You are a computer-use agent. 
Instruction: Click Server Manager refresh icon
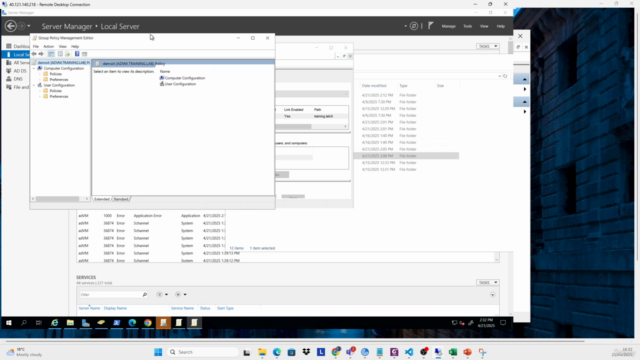tap(413, 26)
